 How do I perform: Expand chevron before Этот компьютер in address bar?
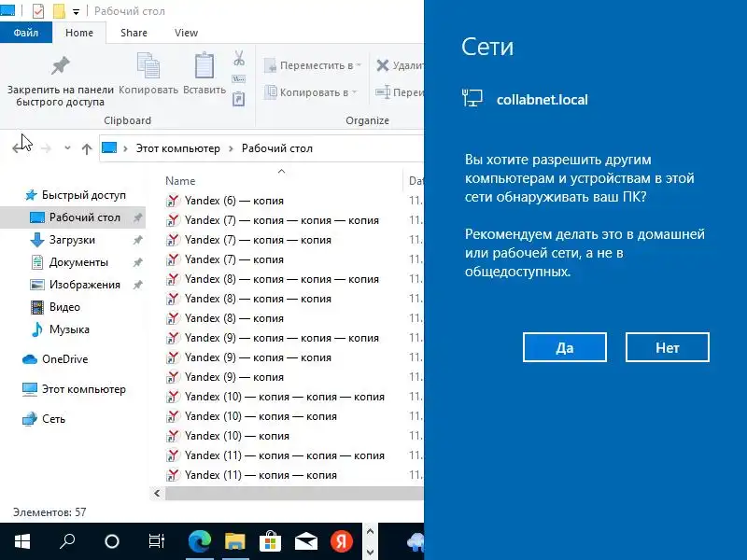click(125, 148)
